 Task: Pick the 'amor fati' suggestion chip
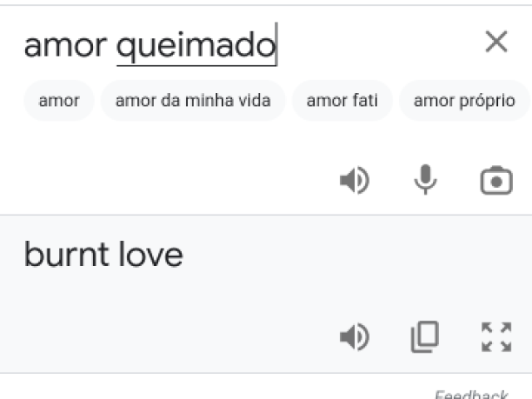[342, 101]
